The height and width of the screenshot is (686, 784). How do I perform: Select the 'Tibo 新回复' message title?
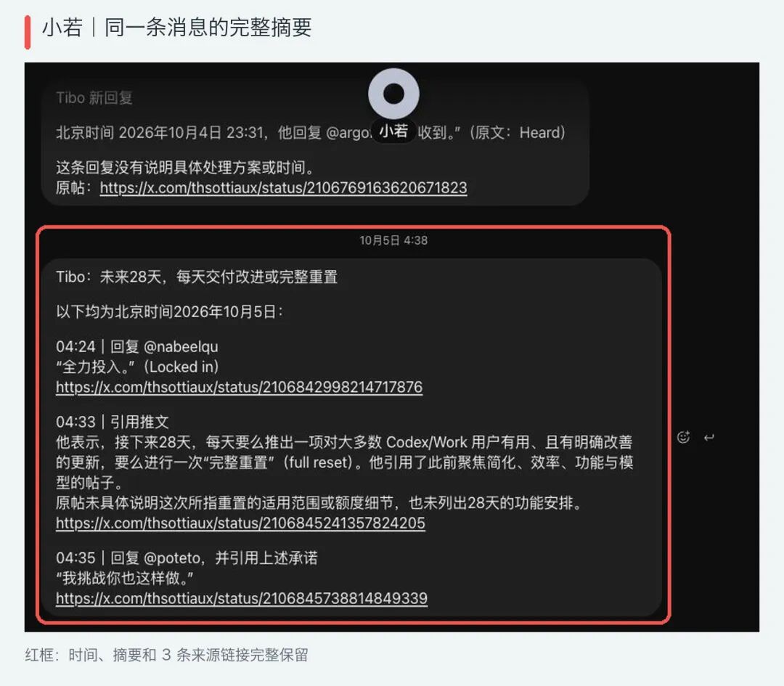94,97
